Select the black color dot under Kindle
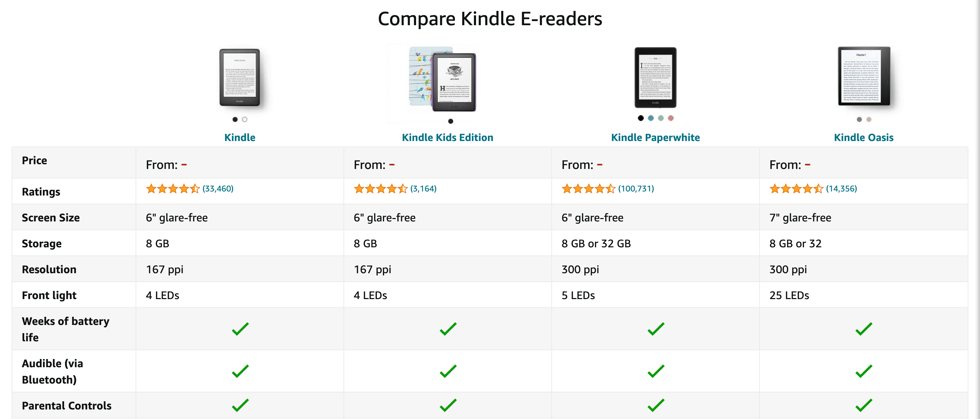 [235, 119]
